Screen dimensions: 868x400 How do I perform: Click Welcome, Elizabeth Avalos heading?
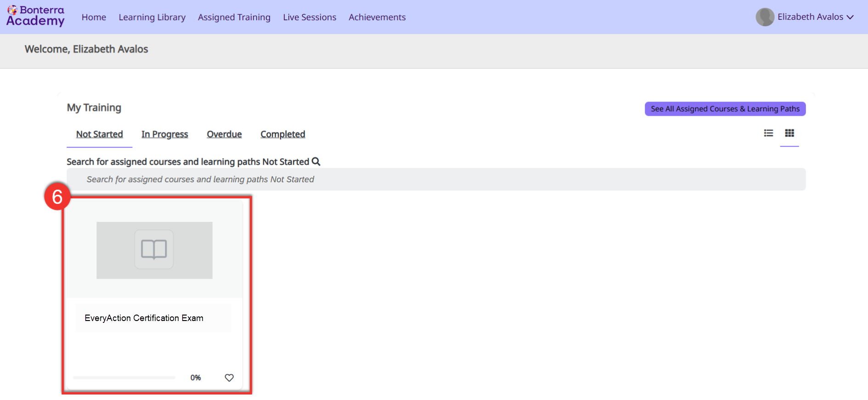[x=86, y=49]
